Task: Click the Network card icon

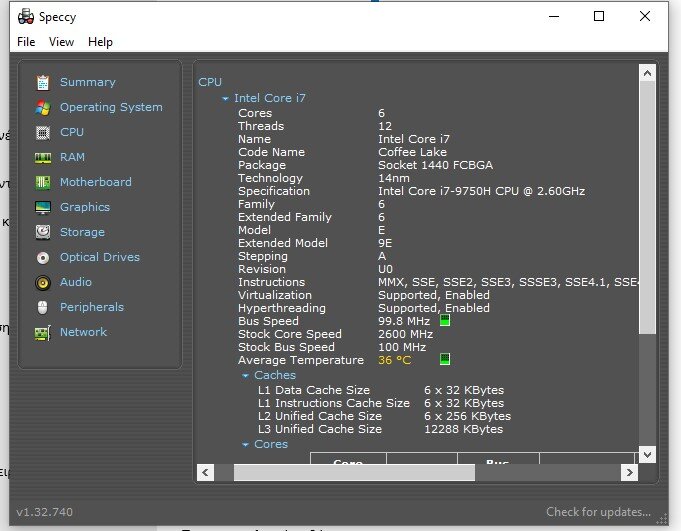Action: (x=43, y=333)
